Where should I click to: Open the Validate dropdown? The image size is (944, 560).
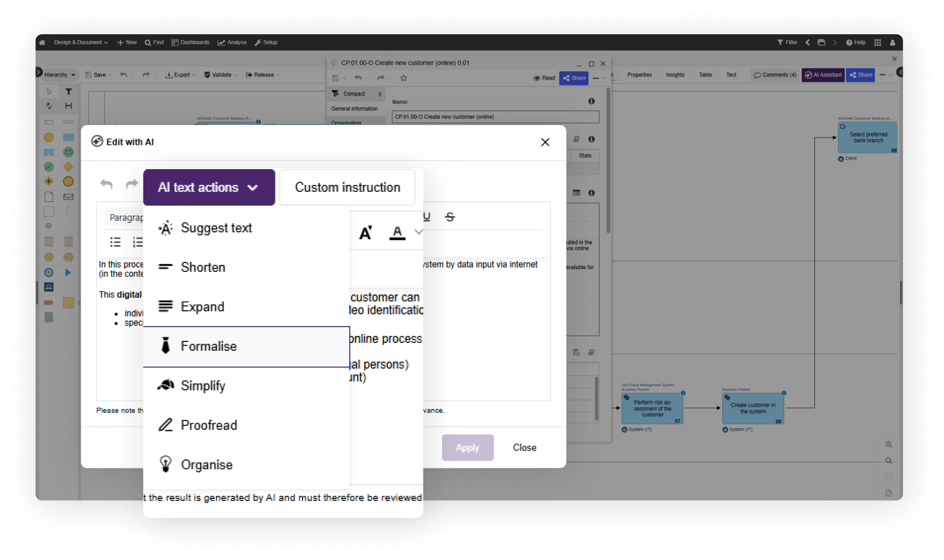coord(221,75)
